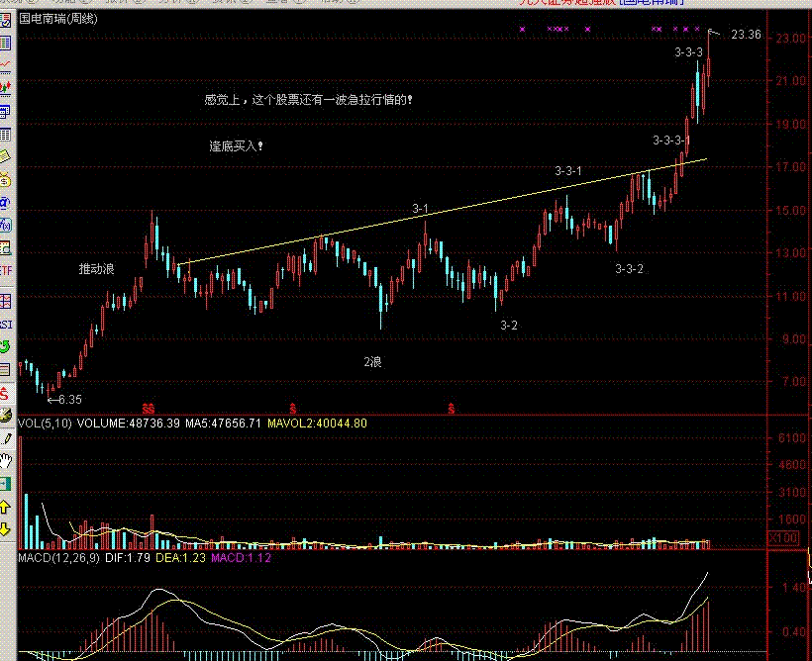Click the ETF sidebar icon
This screenshot has height=661, width=812.
pyautogui.click(x=6, y=271)
